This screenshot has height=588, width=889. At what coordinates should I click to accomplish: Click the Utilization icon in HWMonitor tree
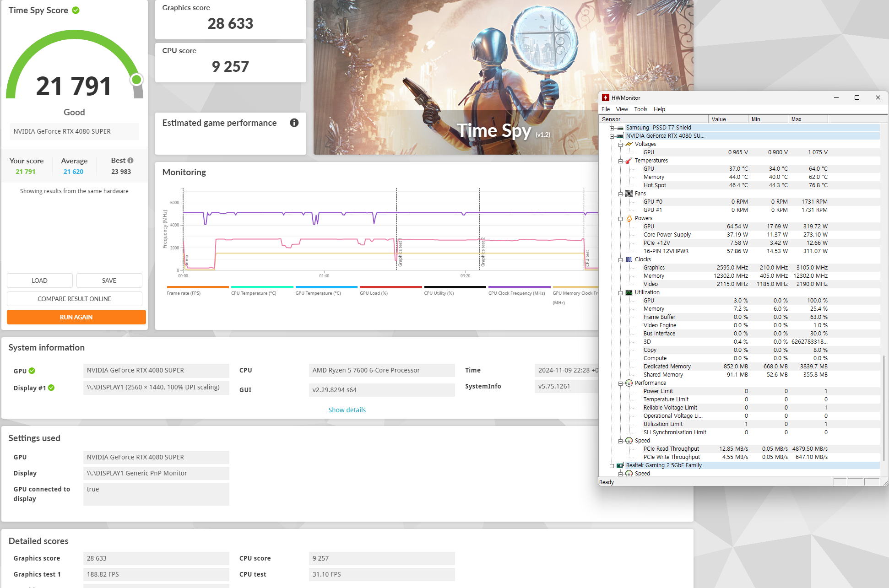pos(629,292)
